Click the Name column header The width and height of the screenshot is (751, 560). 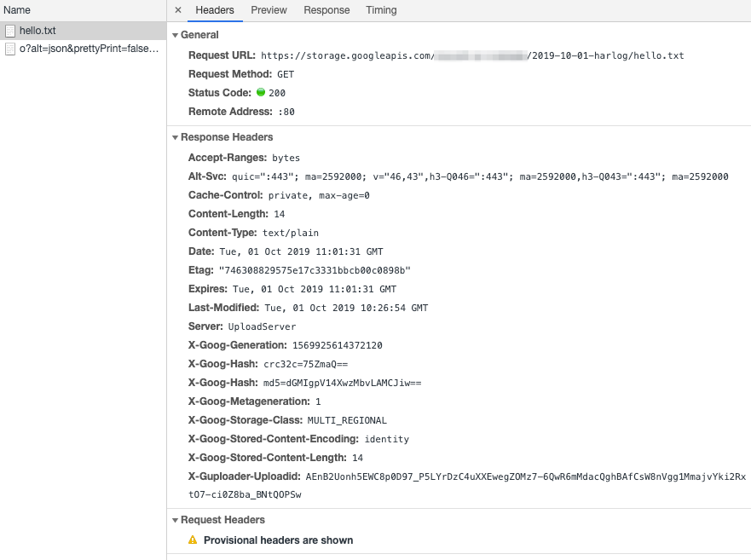pos(17,10)
